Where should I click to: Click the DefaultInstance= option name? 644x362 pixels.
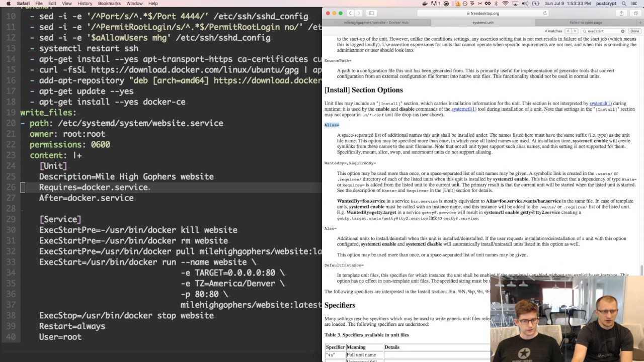pyautogui.click(x=344, y=265)
